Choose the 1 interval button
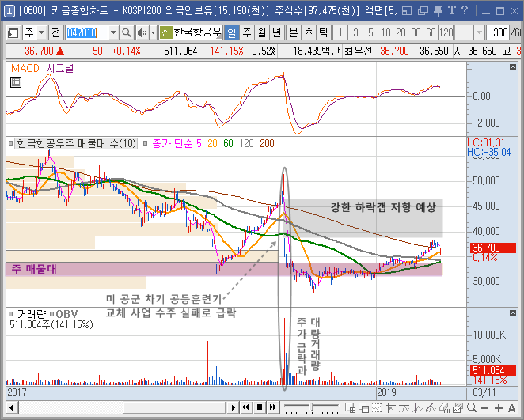The height and width of the screenshot is (420, 524). click(340, 32)
